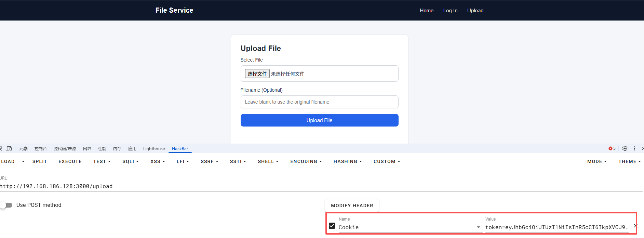This screenshot has height=238, width=644.
Task: Open the XSS payload dropdown
Action: point(158,161)
